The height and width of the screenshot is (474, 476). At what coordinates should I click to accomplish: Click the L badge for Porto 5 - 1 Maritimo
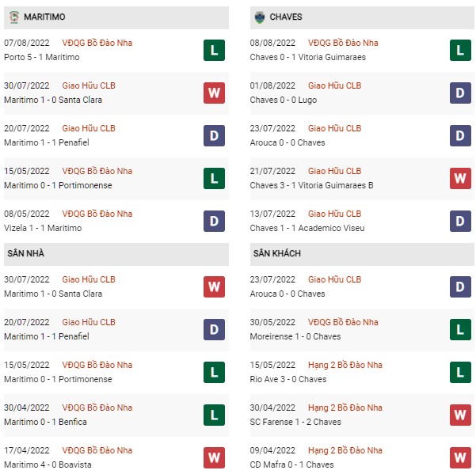click(x=214, y=50)
